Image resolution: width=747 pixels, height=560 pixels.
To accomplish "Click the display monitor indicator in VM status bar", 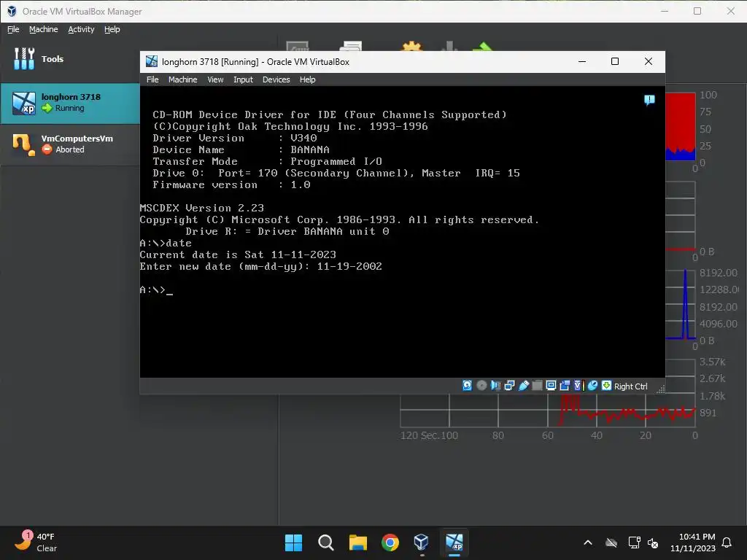I will 551,386.
